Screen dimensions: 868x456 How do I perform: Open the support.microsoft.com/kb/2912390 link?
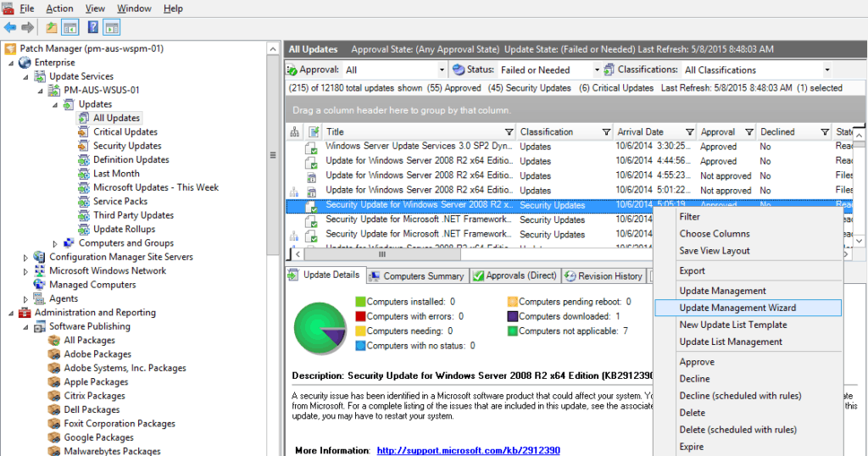(468, 450)
